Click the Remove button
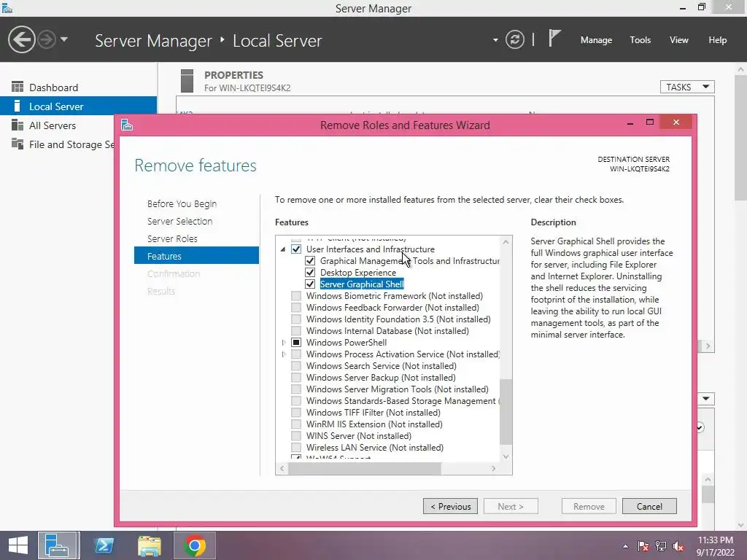Image resolution: width=747 pixels, height=560 pixels. pos(589,506)
